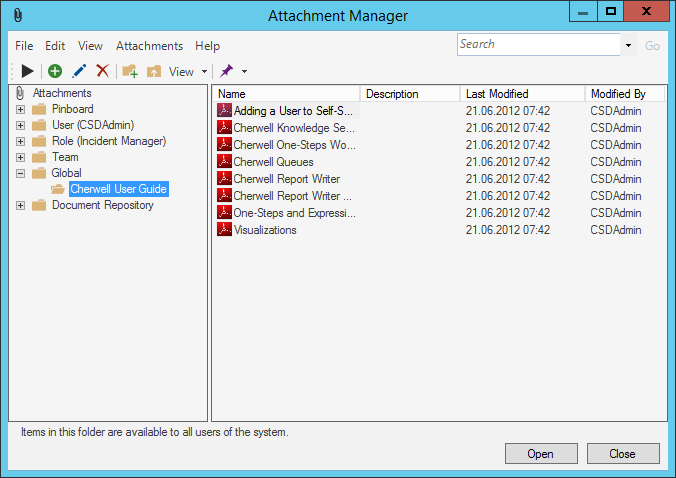Click the black Run/Play toolbar icon
Image resolution: width=676 pixels, height=478 pixels.
click(x=28, y=71)
